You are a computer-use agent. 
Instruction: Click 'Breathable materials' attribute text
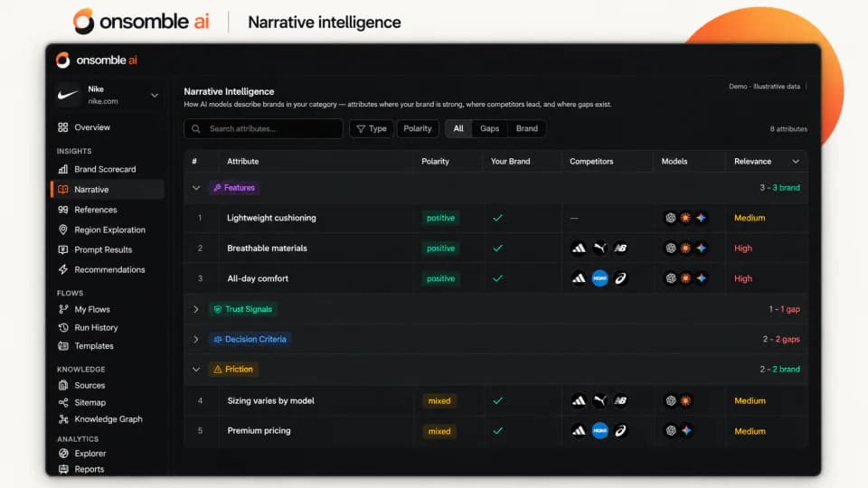pyautogui.click(x=267, y=249)
